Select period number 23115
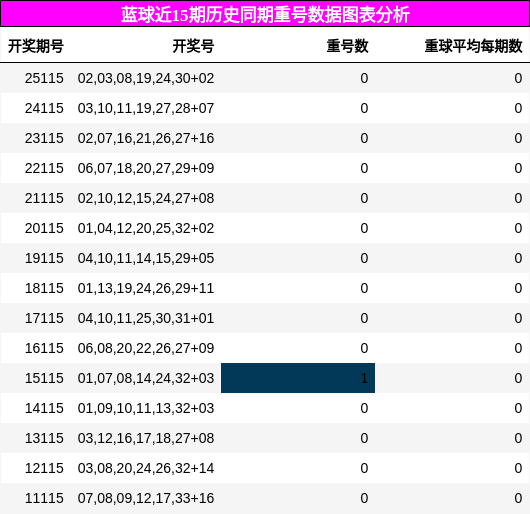The height and width of the screenshot is (514, 530). click(44, 138)
